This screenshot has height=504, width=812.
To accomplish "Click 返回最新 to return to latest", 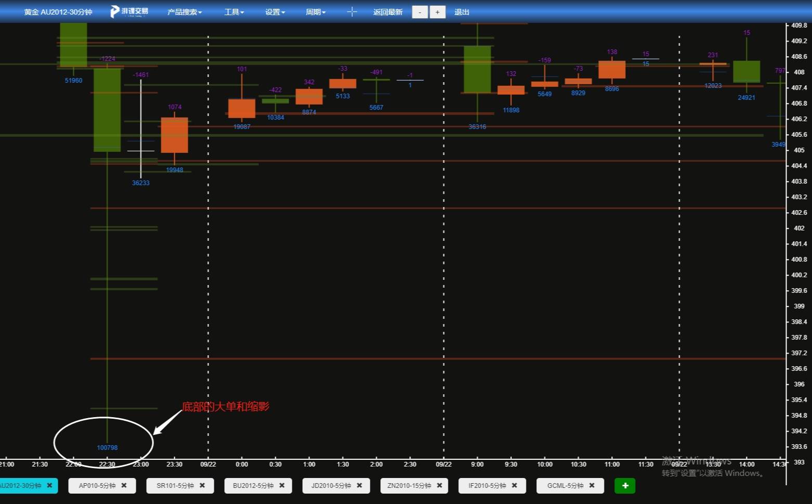I will point(388,12).
